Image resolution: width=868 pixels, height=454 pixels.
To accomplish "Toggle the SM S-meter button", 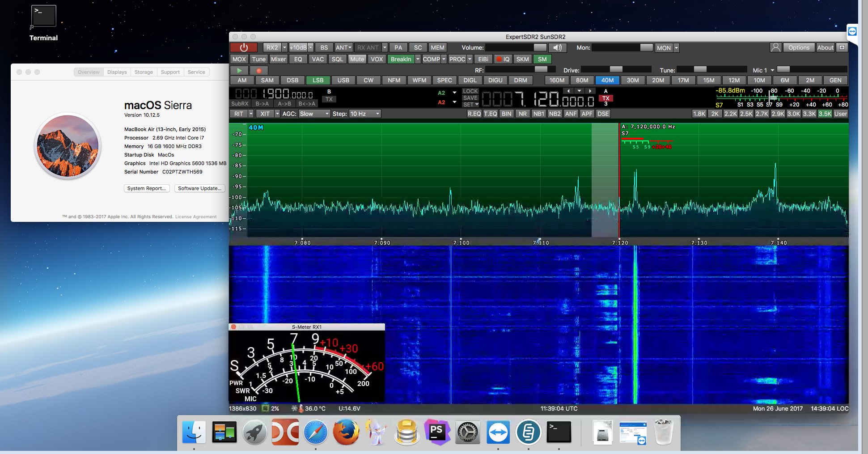I will [x=542, y=59].
